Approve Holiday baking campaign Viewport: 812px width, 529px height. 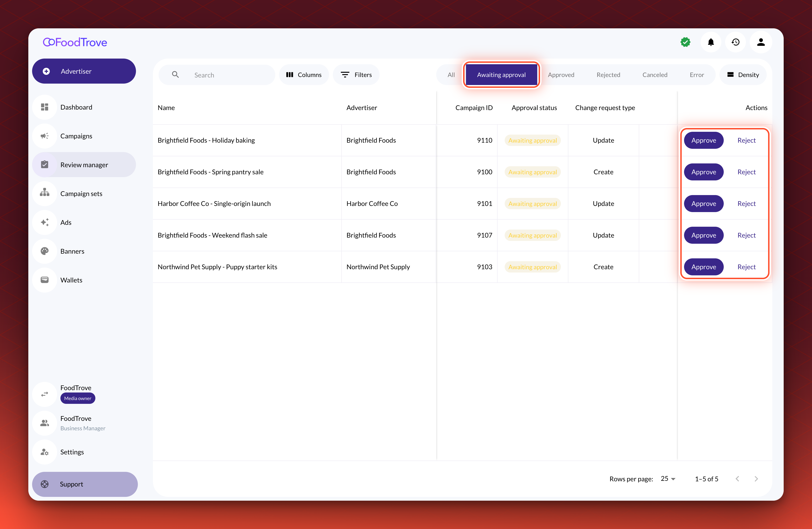click(x=703, y=140)
